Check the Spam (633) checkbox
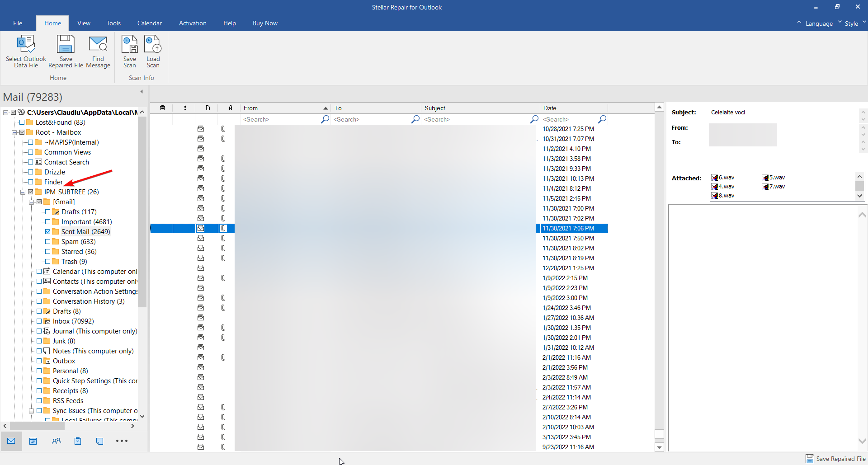868x465 pixels. point(48,242)
